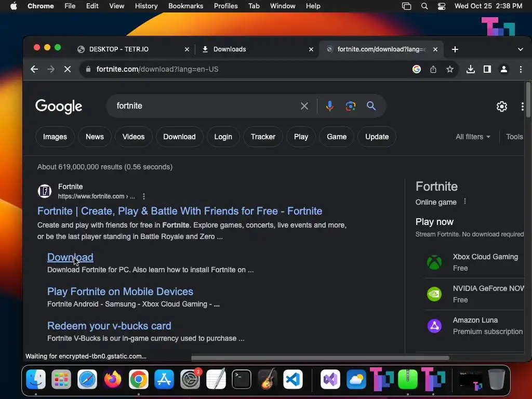
Task: Open the History menu
Action: (x=146, y=6)
